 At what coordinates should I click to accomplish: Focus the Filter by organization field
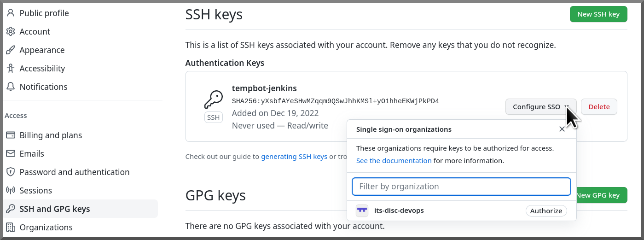[461, 187]
